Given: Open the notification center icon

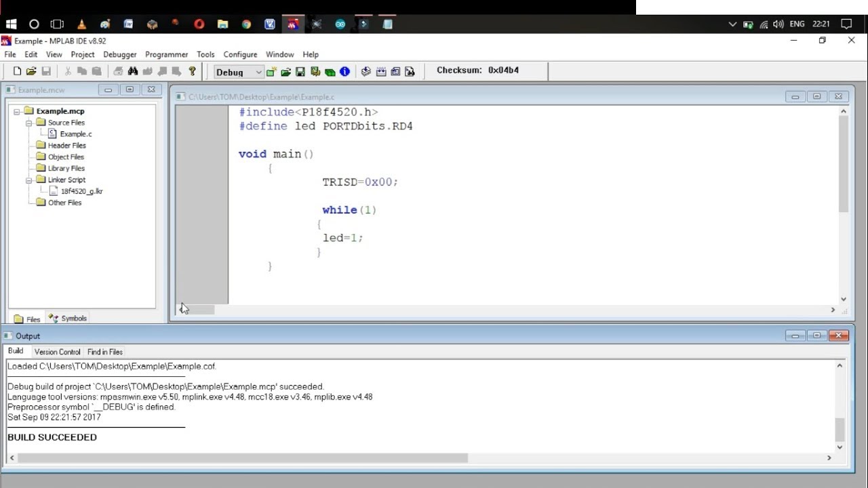Looking at the screenshot, I should [846, 24].
